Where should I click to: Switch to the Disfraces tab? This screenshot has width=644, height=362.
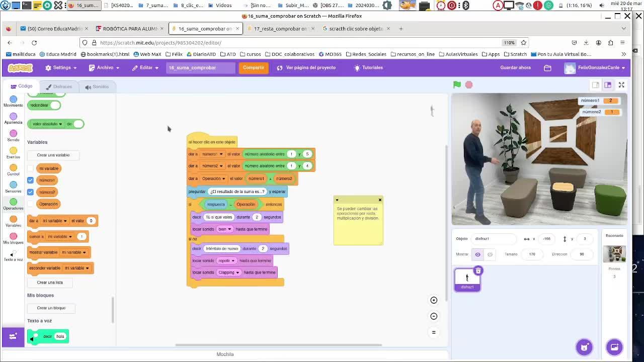58,86
